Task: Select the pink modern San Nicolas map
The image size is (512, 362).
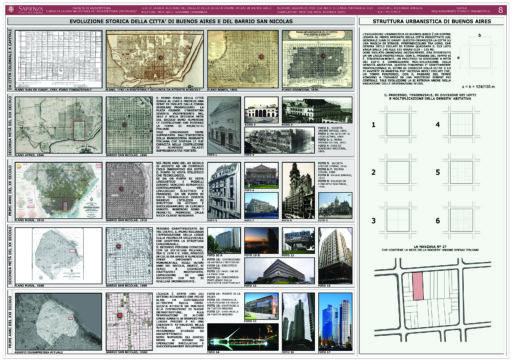Action: point(129,322)
